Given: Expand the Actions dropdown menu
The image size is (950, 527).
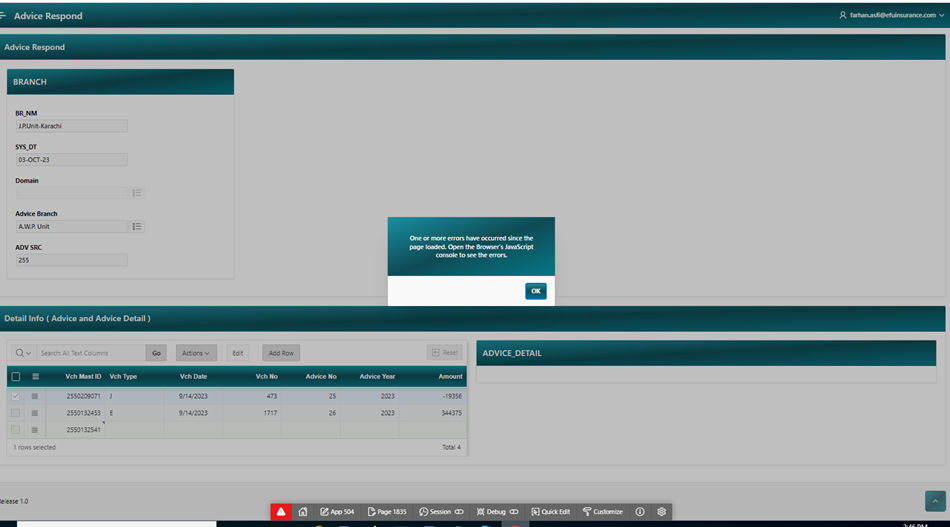Looking at the screenshot, I should click(195, 353).
